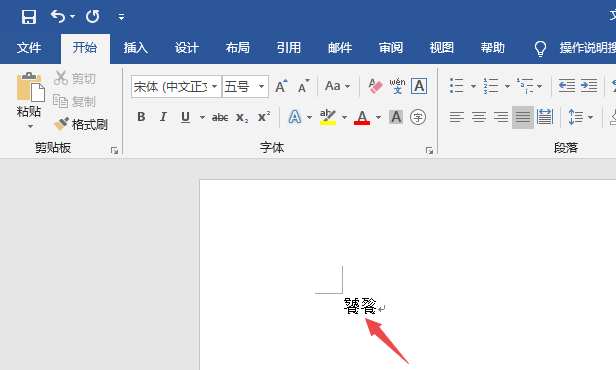Expand the font color dropdown arrow
The image size is (616, 370).
[x=378, y=117]
